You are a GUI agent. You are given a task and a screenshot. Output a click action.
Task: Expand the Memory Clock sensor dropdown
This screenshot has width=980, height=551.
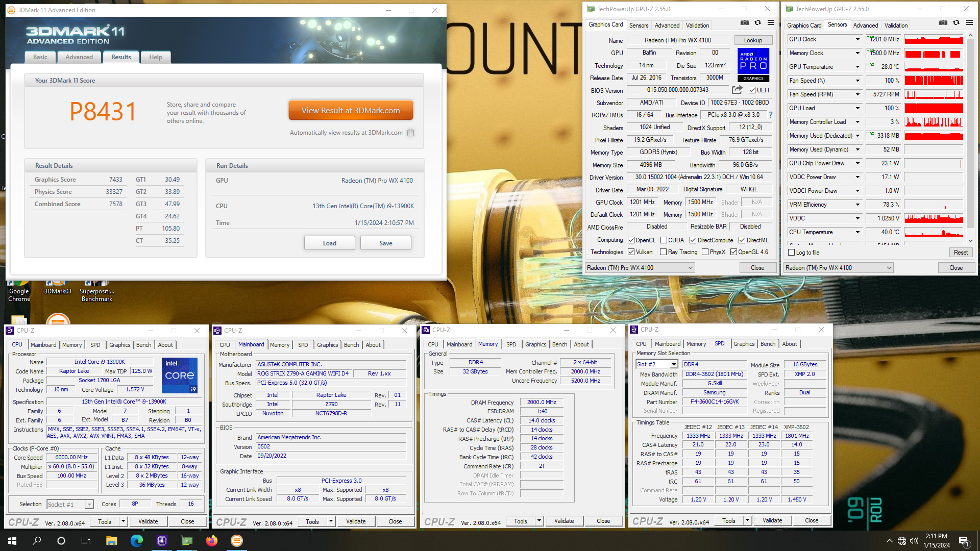tap(857, 53)
